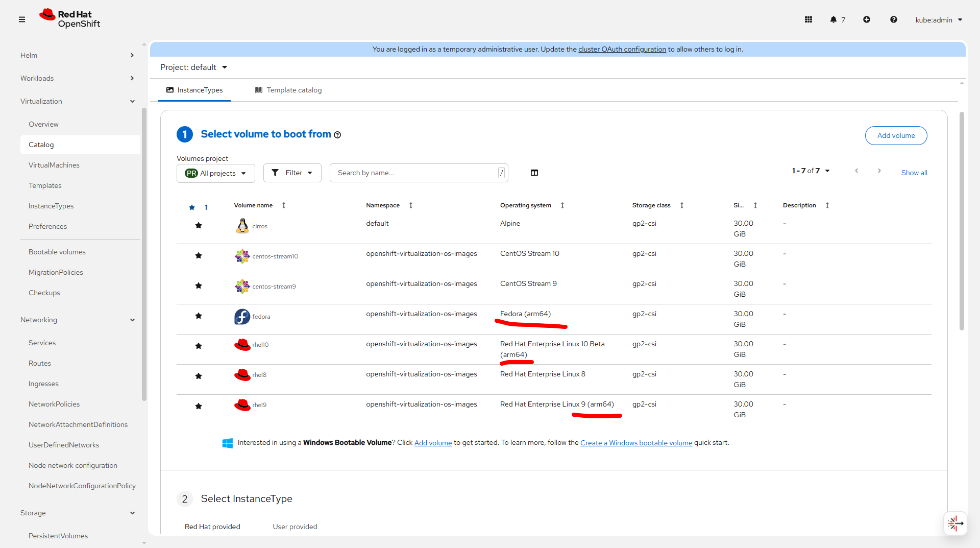Open the Project: default dropdown

[x=194, y=67]
